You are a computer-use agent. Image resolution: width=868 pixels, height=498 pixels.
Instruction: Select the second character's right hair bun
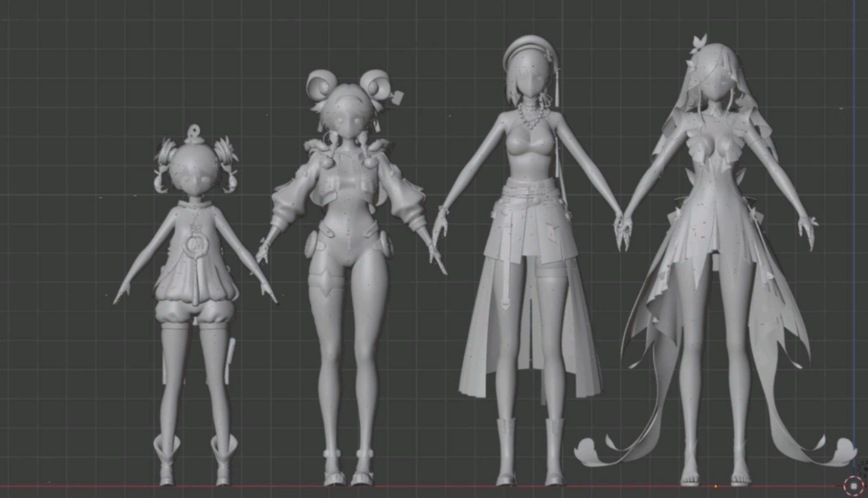(376, 85)
